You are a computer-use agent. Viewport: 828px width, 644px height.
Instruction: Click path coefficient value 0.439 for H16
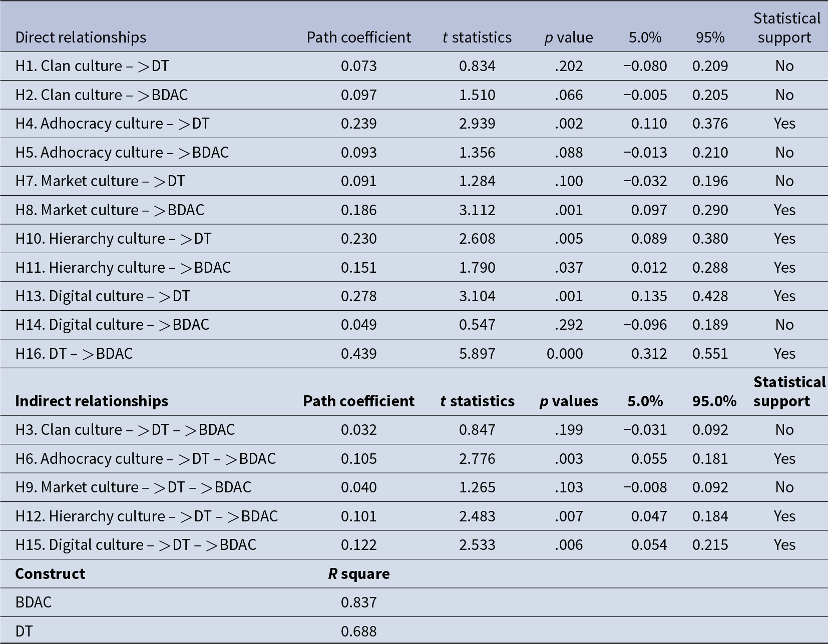tap(359, 354)
